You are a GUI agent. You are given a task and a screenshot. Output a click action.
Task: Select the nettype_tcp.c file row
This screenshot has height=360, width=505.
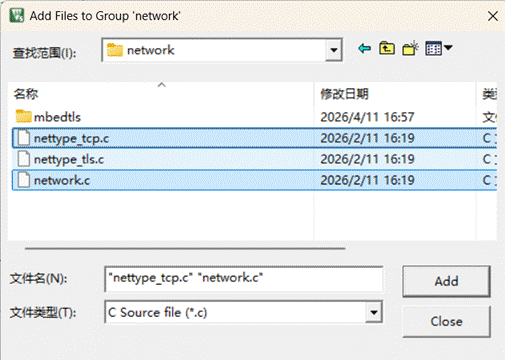point(254,138)
